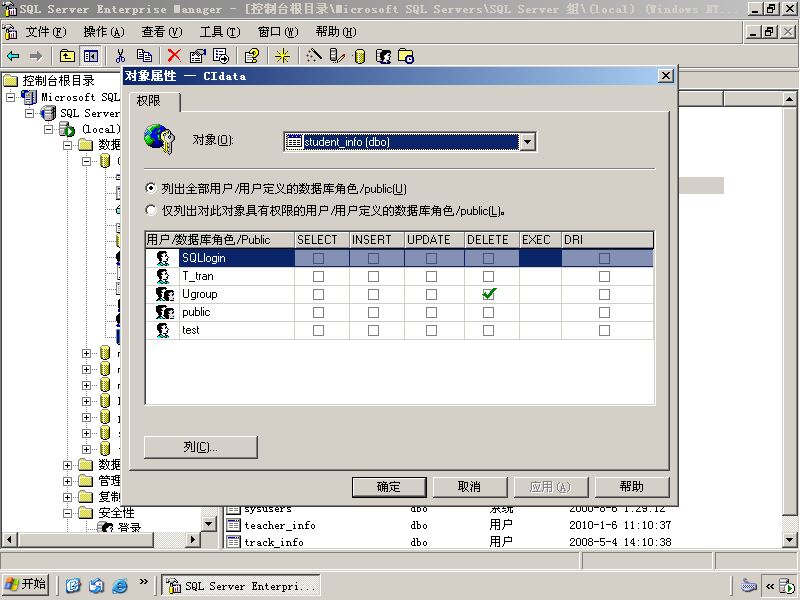Check DRI for public
Image resolution: width=800 pixels, height=600 pixels.
[605, 312]
